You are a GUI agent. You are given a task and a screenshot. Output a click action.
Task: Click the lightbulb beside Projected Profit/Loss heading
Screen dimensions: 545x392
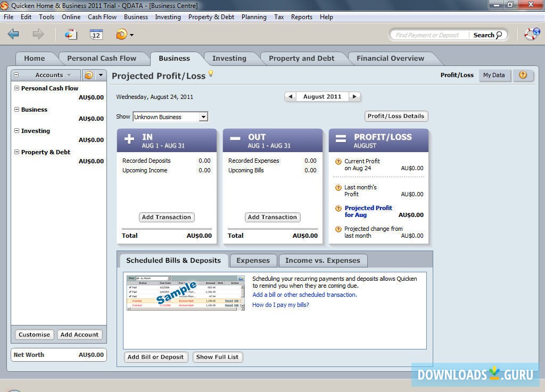click(x=211, y=75)
